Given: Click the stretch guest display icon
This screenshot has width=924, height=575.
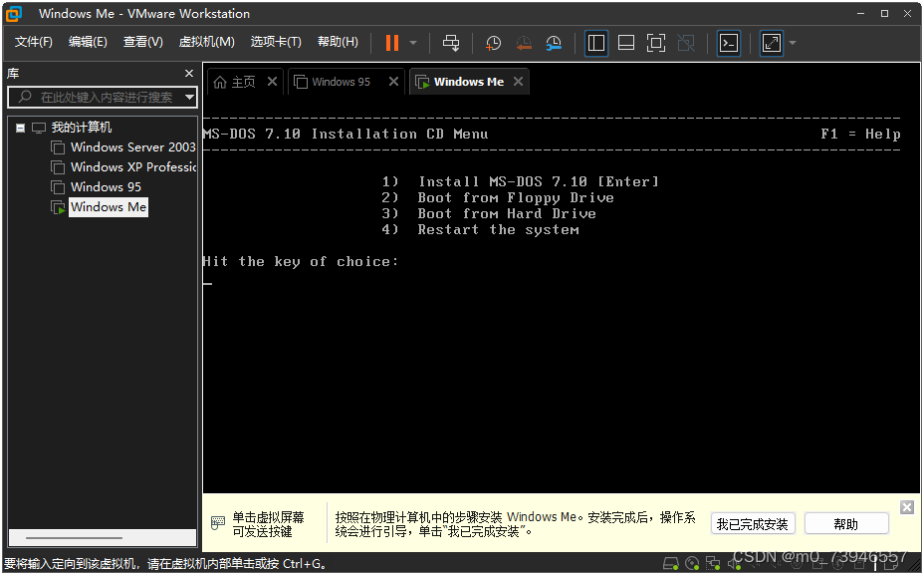Looking at the screenshot, I should pos(772,43).
